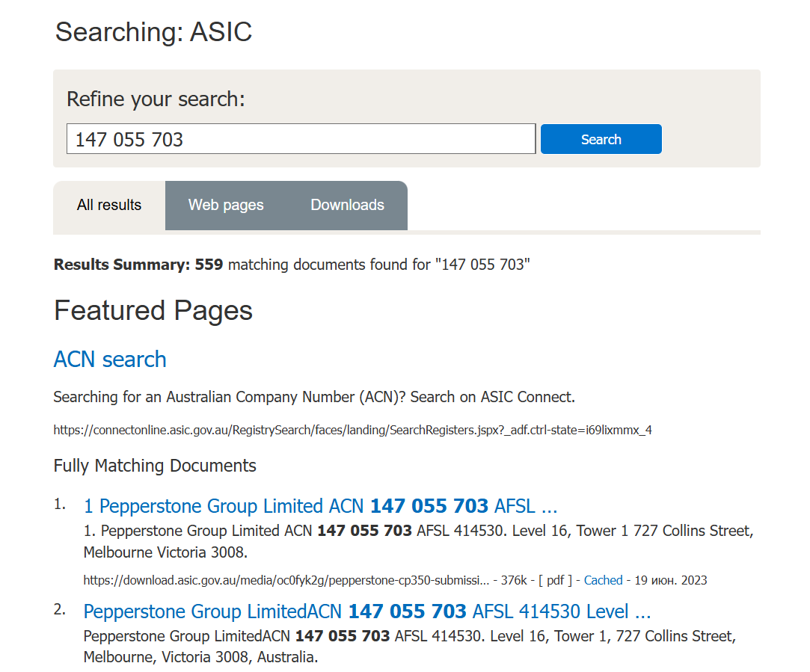Open the second Pepperstone Group LimitedACN result

tap(366, 611)
